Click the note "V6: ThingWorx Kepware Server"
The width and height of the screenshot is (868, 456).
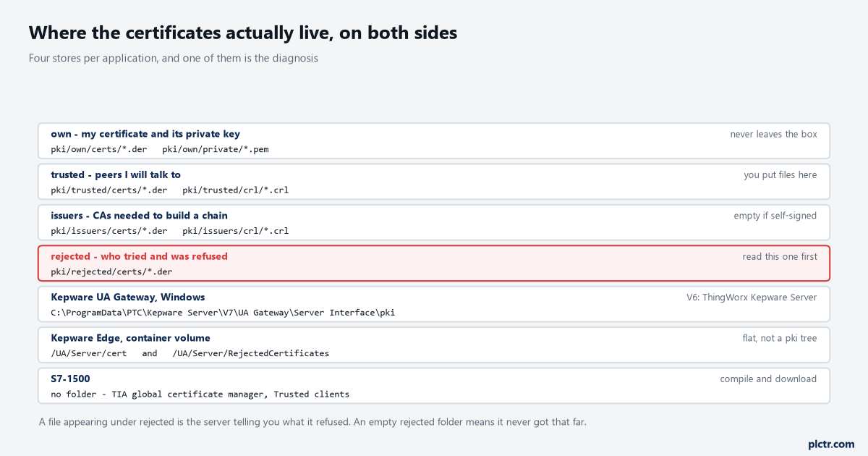[x=752, y=297]
